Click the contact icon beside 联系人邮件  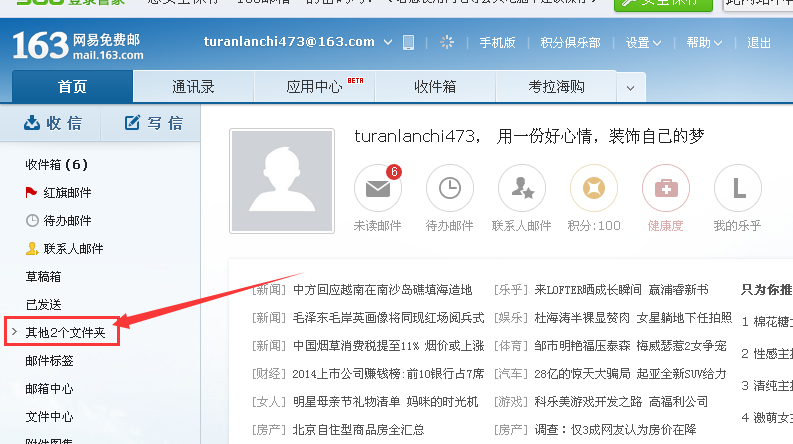(x=32, y=248)
